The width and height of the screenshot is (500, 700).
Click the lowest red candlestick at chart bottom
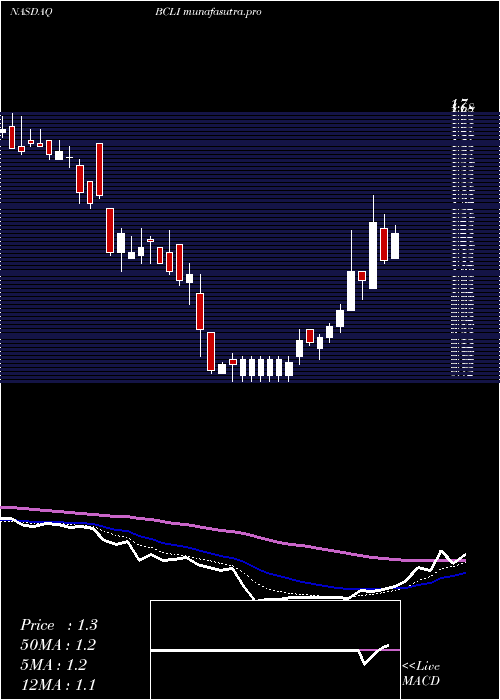tap(211, 351)
